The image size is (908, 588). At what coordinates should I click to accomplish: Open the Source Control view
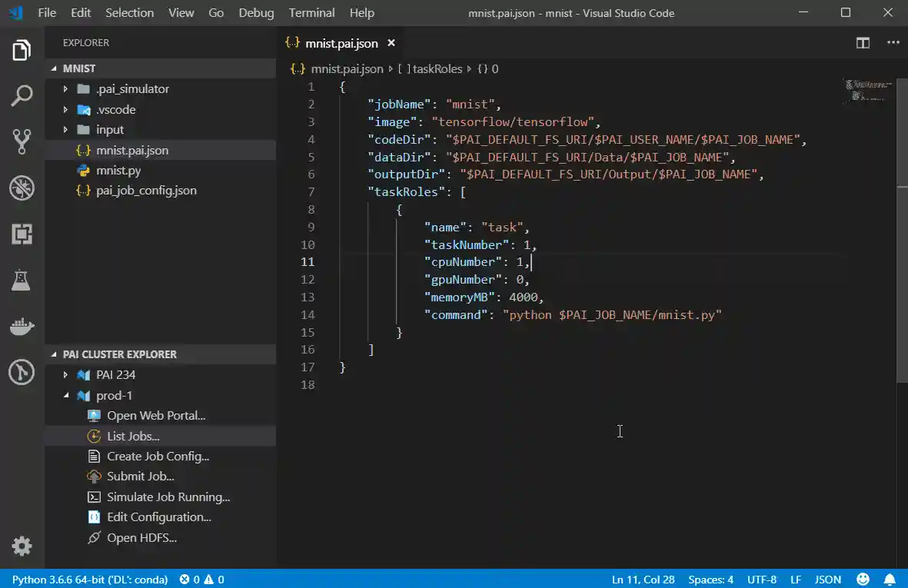[22, 141]
